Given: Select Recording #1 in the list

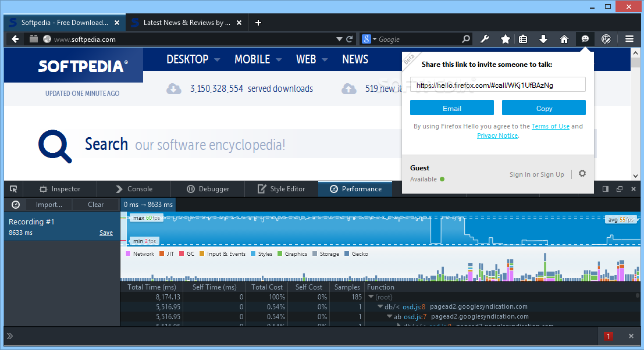Looking at the screenshot, I should pyautogui.click(x=62, y=226).
